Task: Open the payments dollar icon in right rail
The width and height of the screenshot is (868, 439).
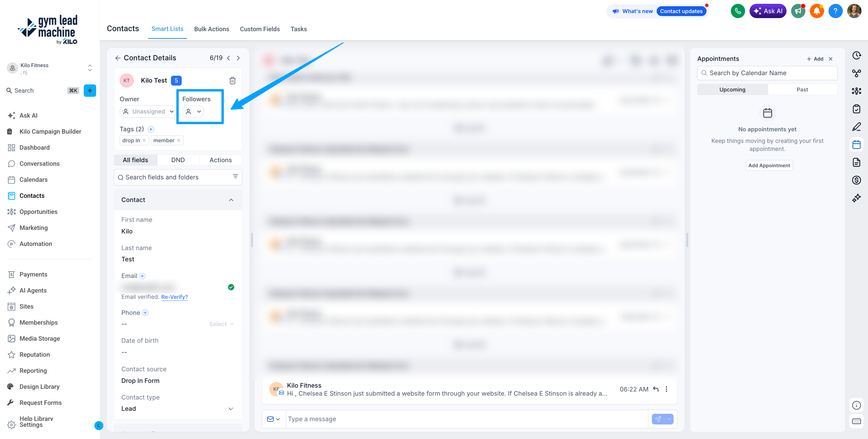Action: [x=856, y=180]
